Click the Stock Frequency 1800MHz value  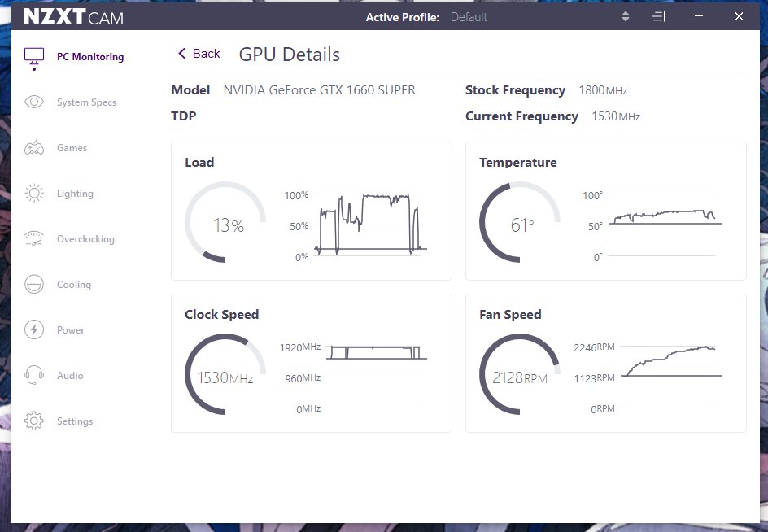coord(603,90)
